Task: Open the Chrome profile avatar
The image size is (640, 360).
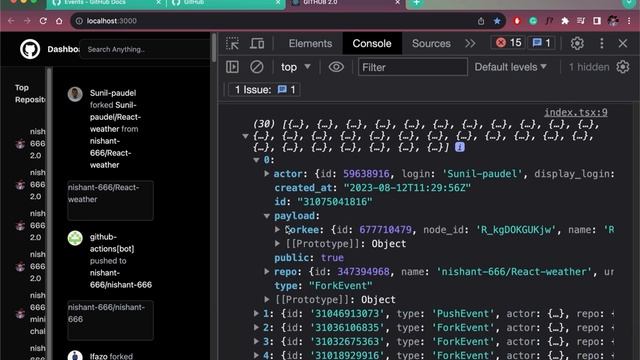Action: 613,21
